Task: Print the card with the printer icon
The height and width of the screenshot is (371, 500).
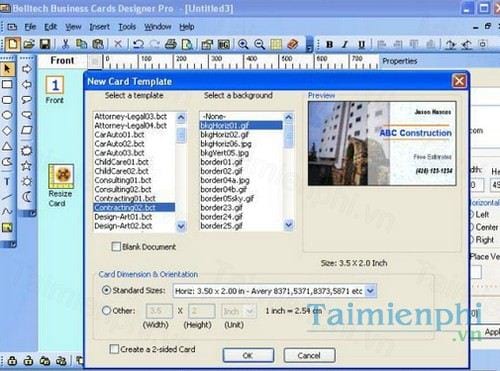Action: (171, 44)
